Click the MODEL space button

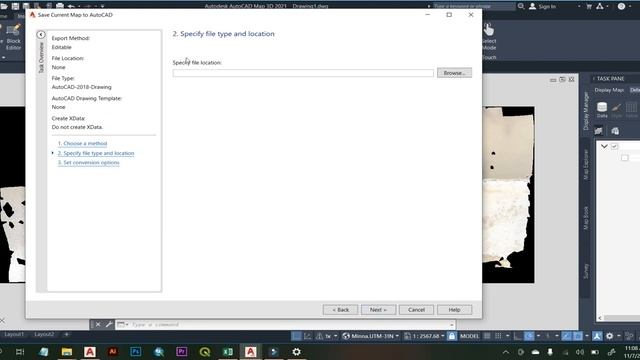click(x=469, y=336)
